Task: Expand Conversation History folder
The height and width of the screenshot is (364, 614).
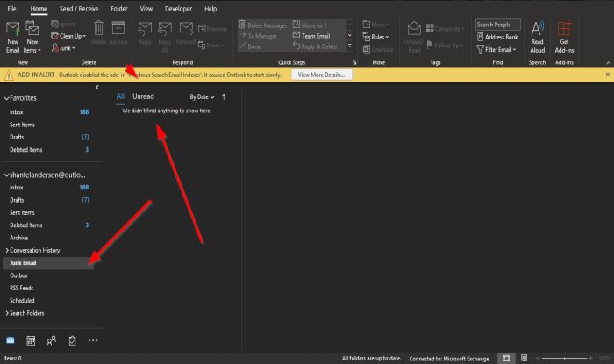Action: (x=7, y=250)
